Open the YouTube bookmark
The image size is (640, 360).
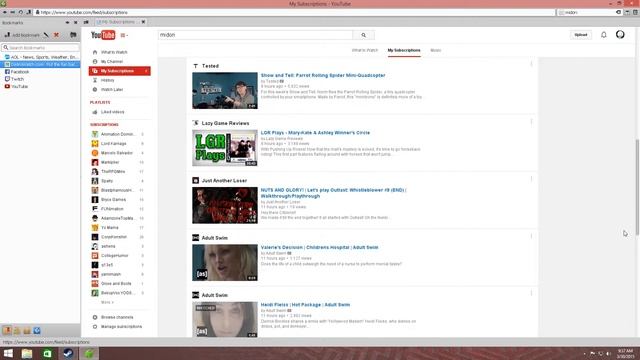[x=16, y=87]
